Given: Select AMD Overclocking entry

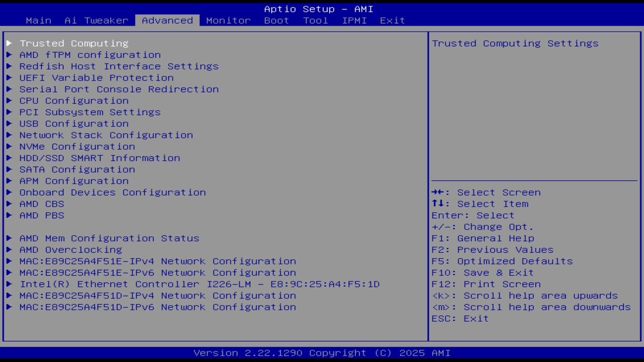Looking at the screenshot, I should (x=70, y=249).
